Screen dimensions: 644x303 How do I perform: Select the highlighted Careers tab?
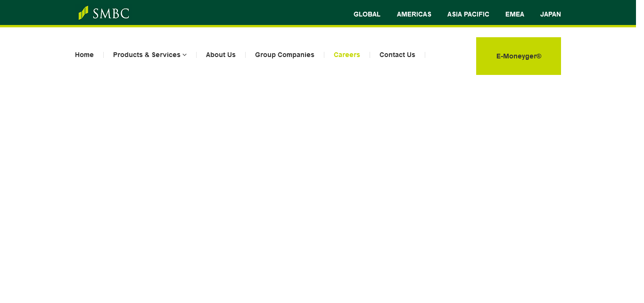(347, 55)
